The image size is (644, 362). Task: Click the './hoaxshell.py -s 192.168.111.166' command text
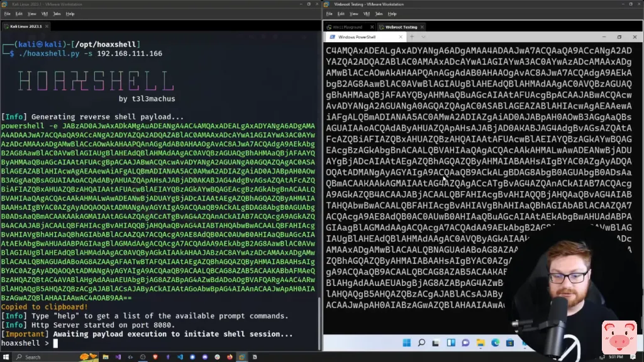click(91, 54)
